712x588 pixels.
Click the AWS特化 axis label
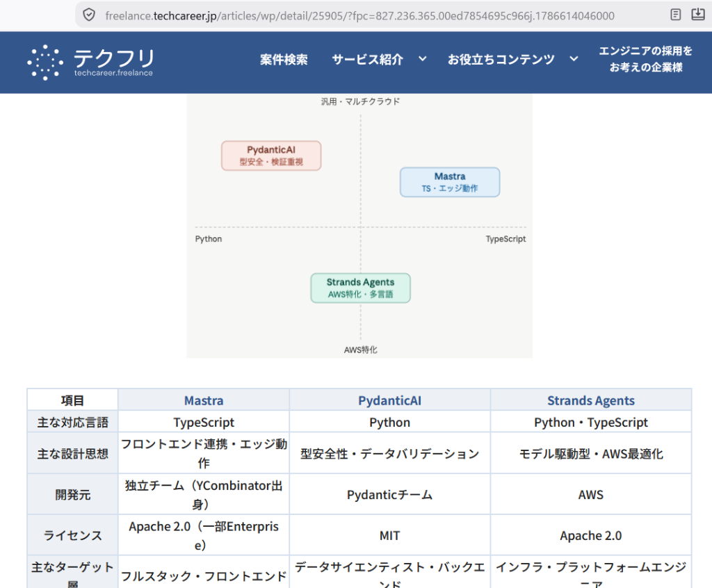tap(361, 350)
